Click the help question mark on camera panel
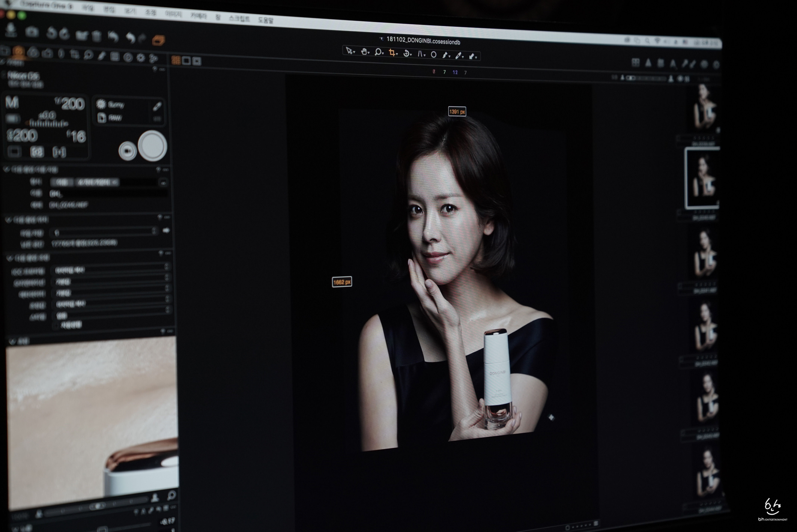797x532 pixels. click(155, 69)
